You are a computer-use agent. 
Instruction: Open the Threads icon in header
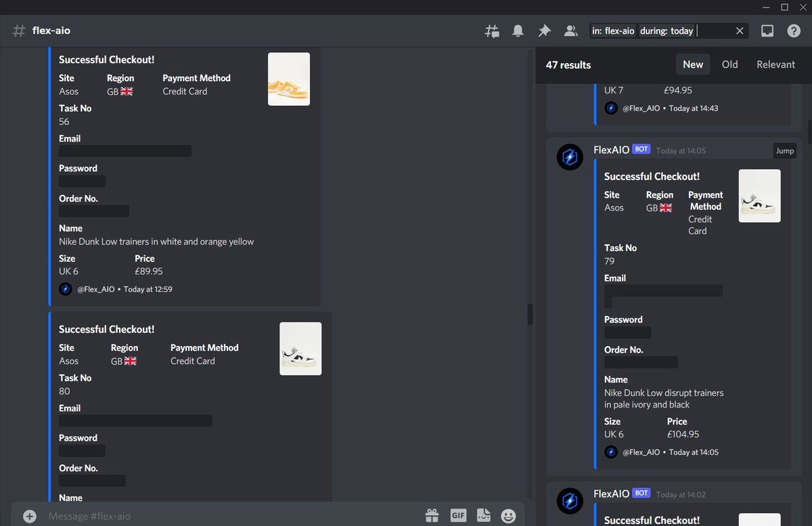[492, 30]
